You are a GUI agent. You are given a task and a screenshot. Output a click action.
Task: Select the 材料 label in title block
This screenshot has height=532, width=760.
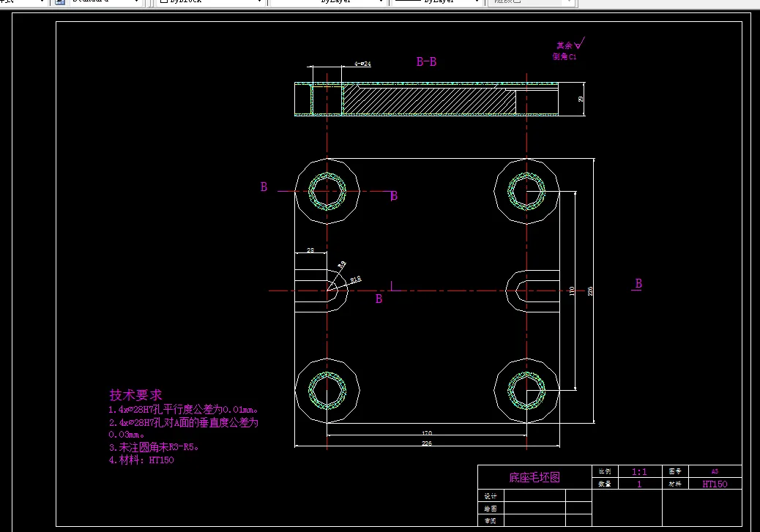[x=675, y=484]
